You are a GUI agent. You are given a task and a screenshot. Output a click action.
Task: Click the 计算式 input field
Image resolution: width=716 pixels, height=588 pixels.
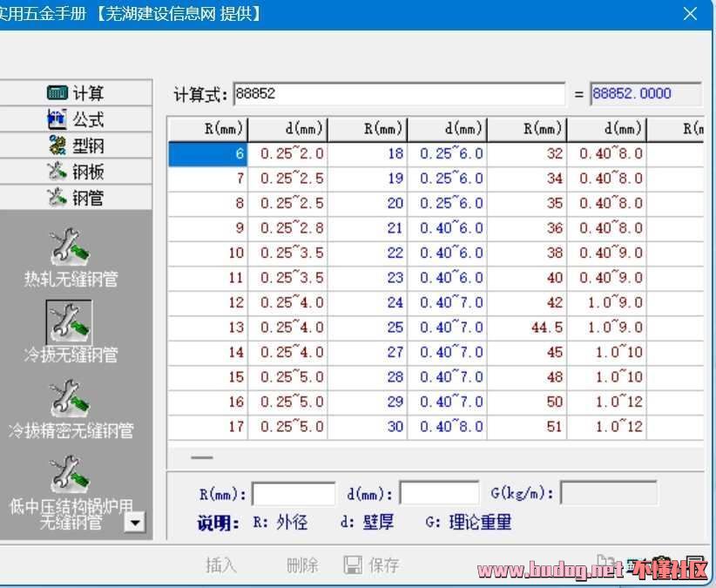pyautogui.click(x=399, y=94)
